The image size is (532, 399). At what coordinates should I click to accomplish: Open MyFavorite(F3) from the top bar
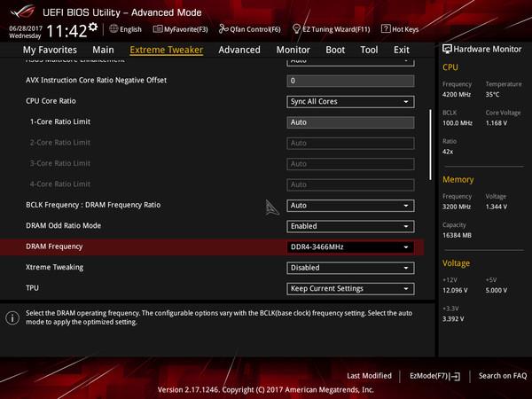click(x=180, y=29)
